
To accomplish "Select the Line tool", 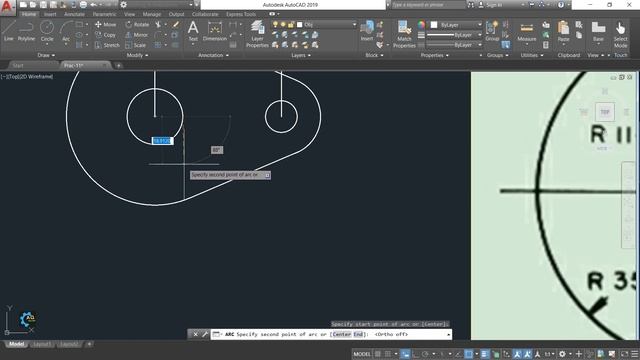I will (9, 31).
